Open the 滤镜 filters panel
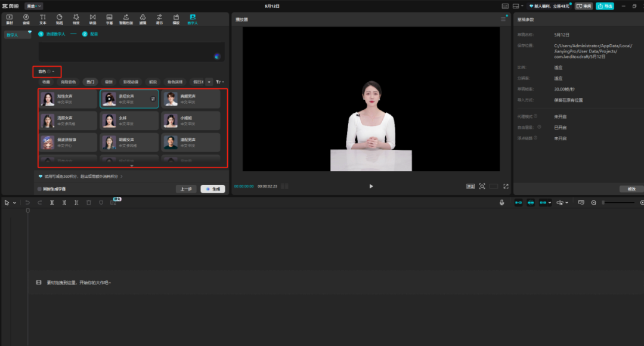644x346 pixels. click(x=143, y=19)
